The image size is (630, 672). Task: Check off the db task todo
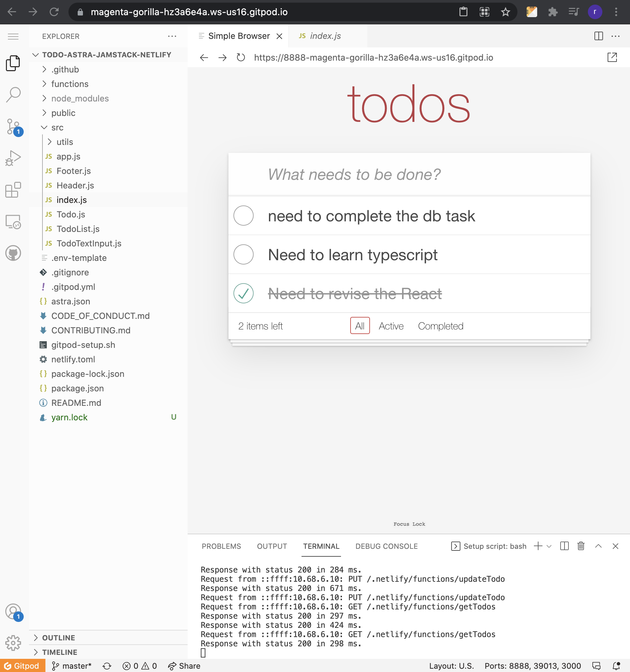[243, 216]
